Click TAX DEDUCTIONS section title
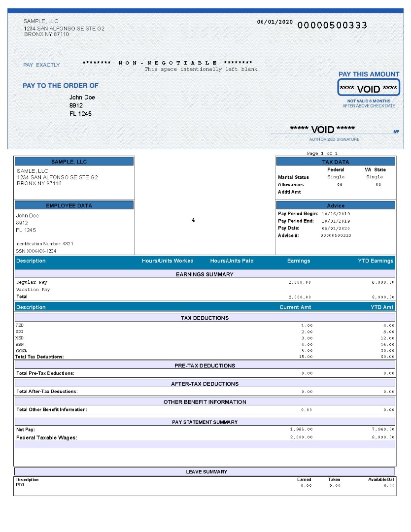This screenshot has height=532, width=411. (205, 318)
